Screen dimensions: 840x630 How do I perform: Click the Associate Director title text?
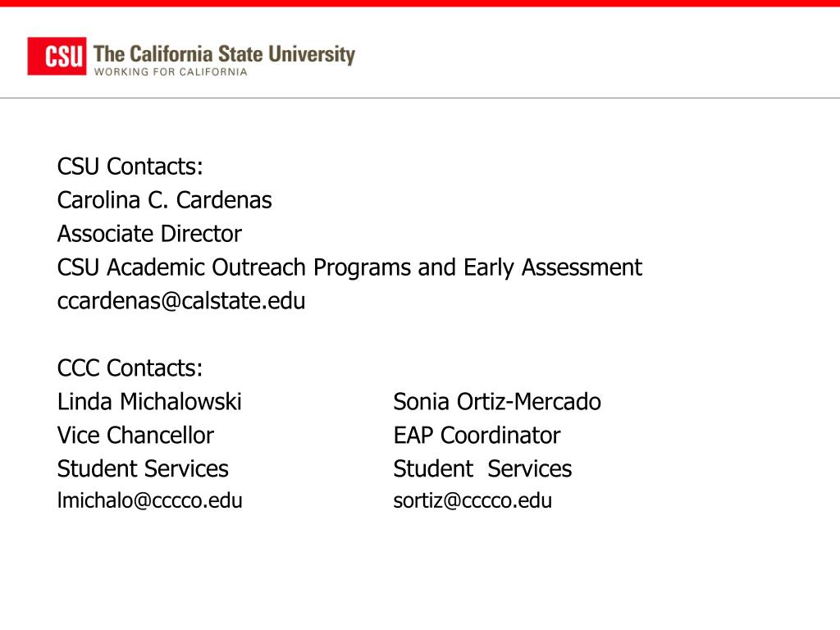click(x=149, y=234)
